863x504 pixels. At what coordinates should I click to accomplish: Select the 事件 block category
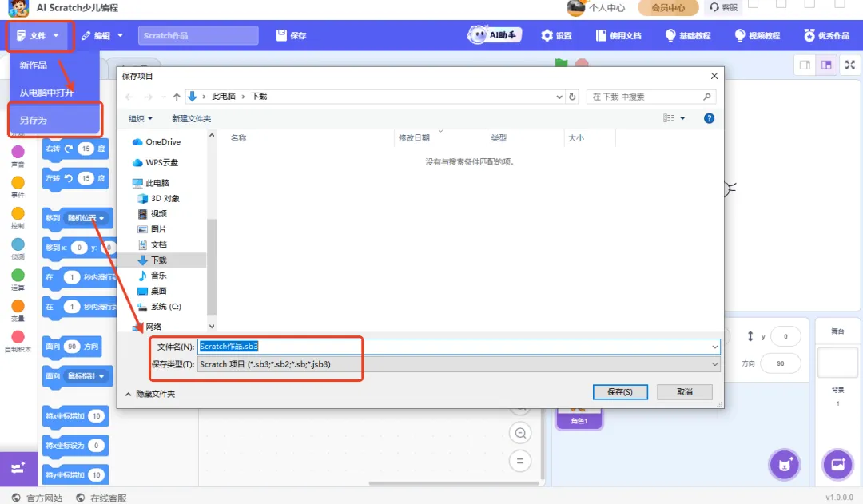click(18, 187)
